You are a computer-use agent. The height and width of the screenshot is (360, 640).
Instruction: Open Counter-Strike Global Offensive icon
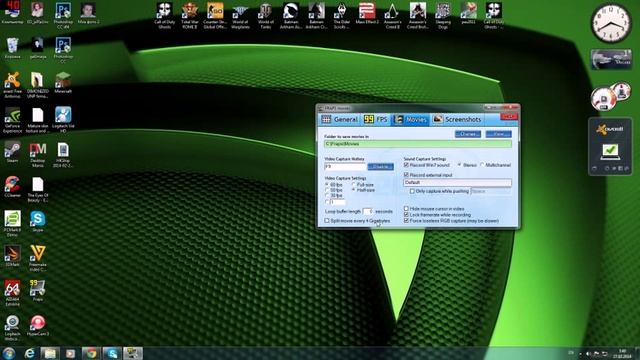point(215,16)
